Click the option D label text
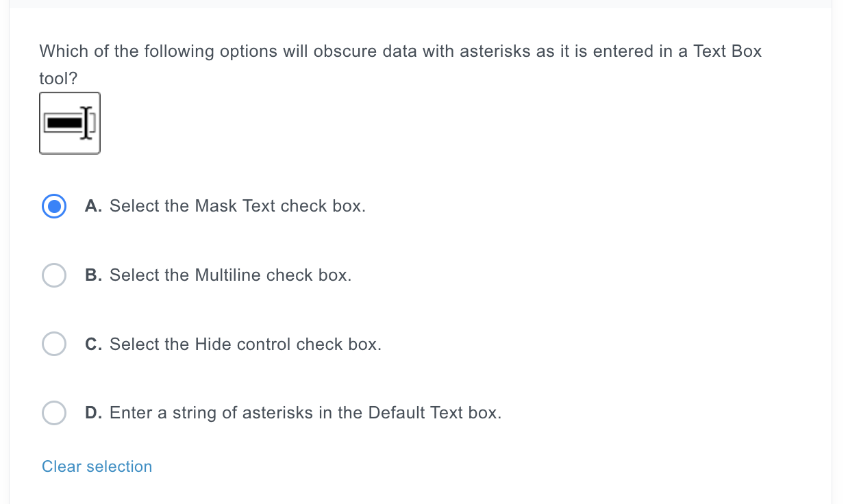The height and width of the screenshot is (504, 848). (x=305, y=413)
